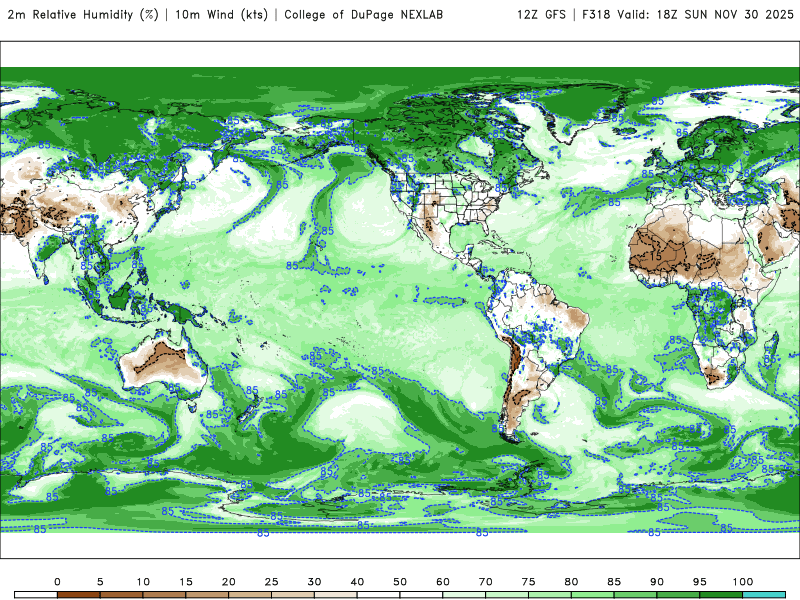Click the legend value "5"
The width and height of the screenshot is (800, 600).
click(100, 582)
